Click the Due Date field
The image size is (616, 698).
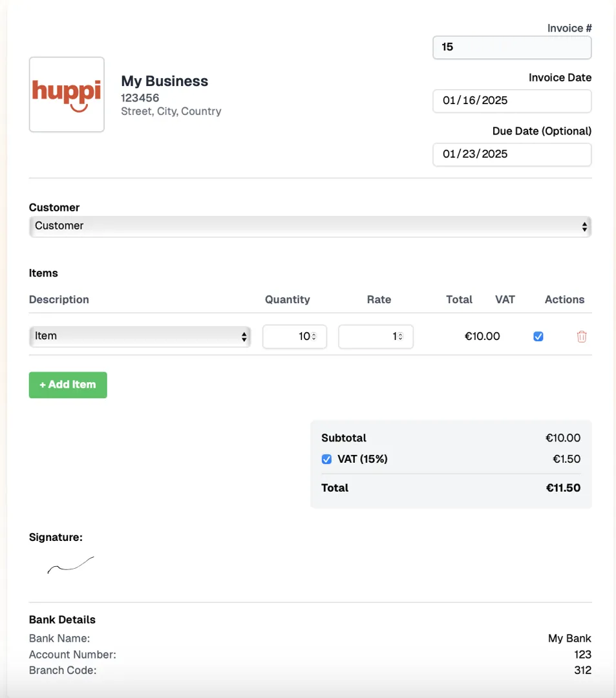pos(511,154)
